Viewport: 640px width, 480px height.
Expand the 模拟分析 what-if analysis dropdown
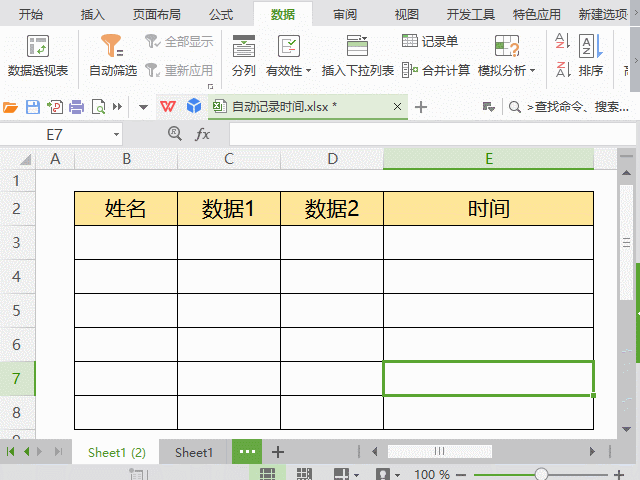(532, 71)
